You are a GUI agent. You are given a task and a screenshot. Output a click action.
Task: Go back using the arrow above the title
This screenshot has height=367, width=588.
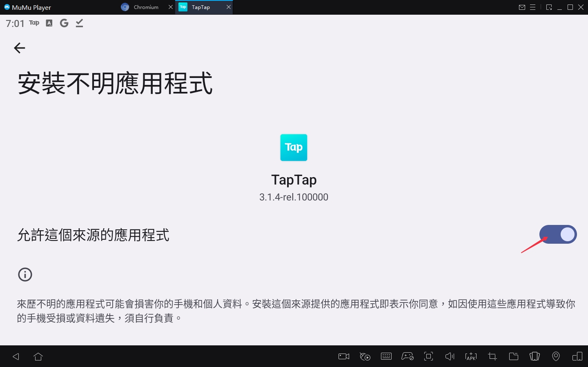pyautogui.click(x=20, y=48)
